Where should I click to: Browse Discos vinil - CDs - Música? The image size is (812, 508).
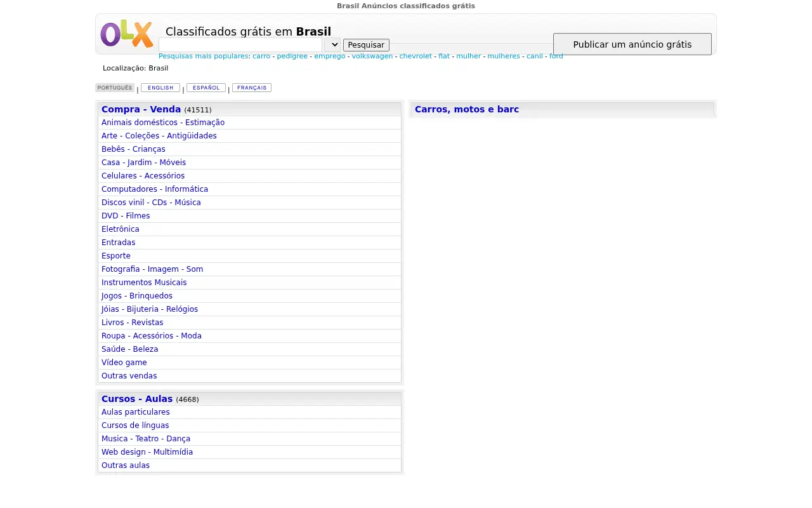(x=151, y=203)
